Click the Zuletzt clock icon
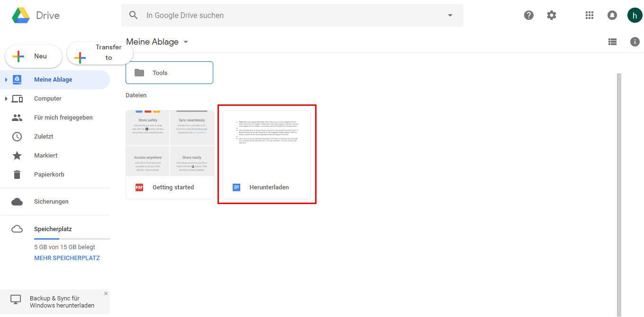The image size is (644, 317). [x=17, y=137]
